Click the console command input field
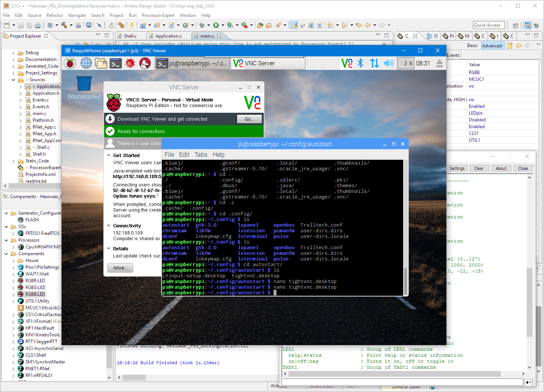This screenshot has height=392, width=544. [402, 382]
